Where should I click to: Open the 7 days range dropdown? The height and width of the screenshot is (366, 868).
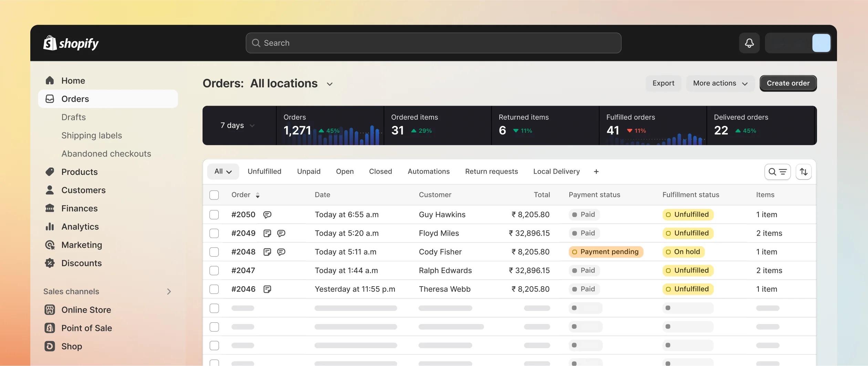pyautogui.click(x=238, y=125)
